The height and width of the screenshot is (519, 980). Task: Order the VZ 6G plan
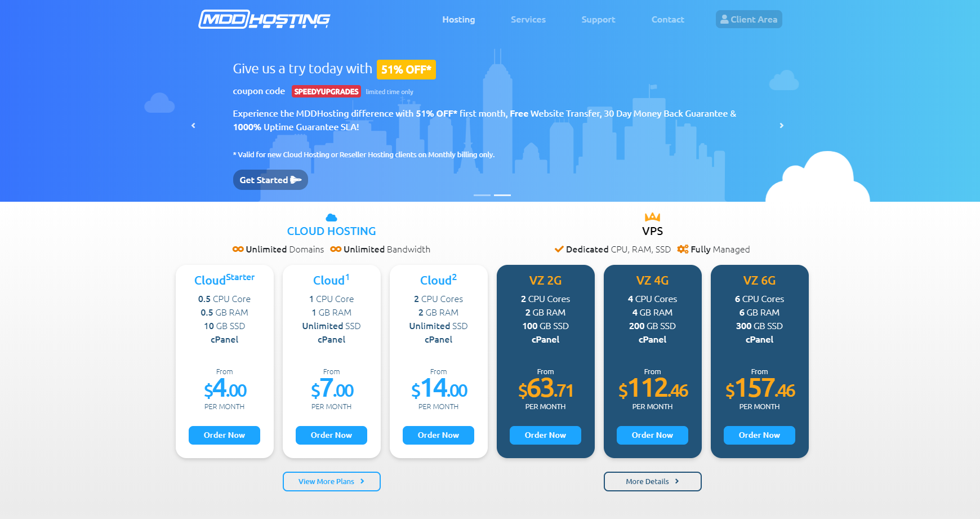point(759,435)
